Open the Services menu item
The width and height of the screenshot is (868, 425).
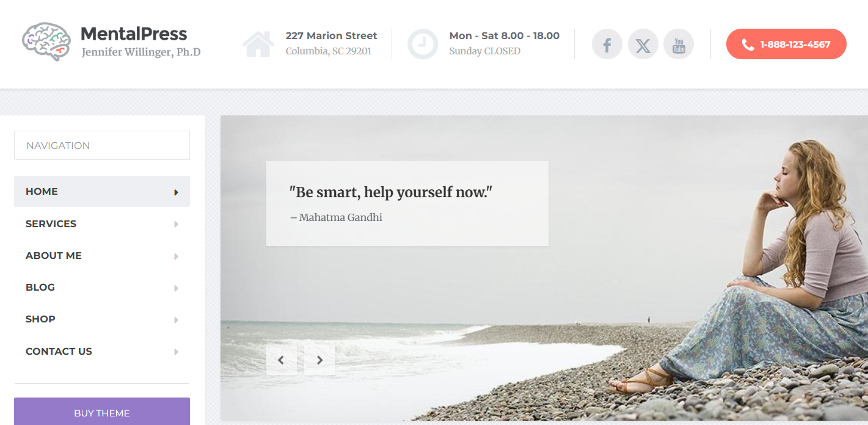pos(102,224)
